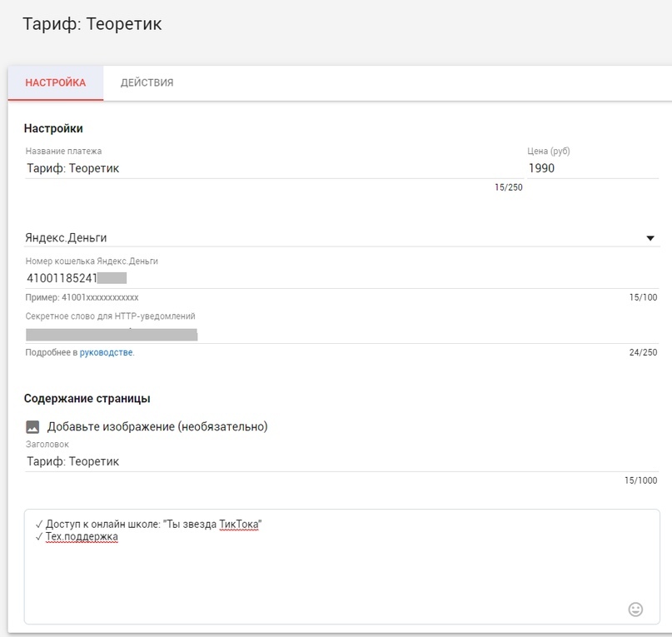672x637 pixels.
Task: Click empty area in the description text box
Action: tap(333, 579)
